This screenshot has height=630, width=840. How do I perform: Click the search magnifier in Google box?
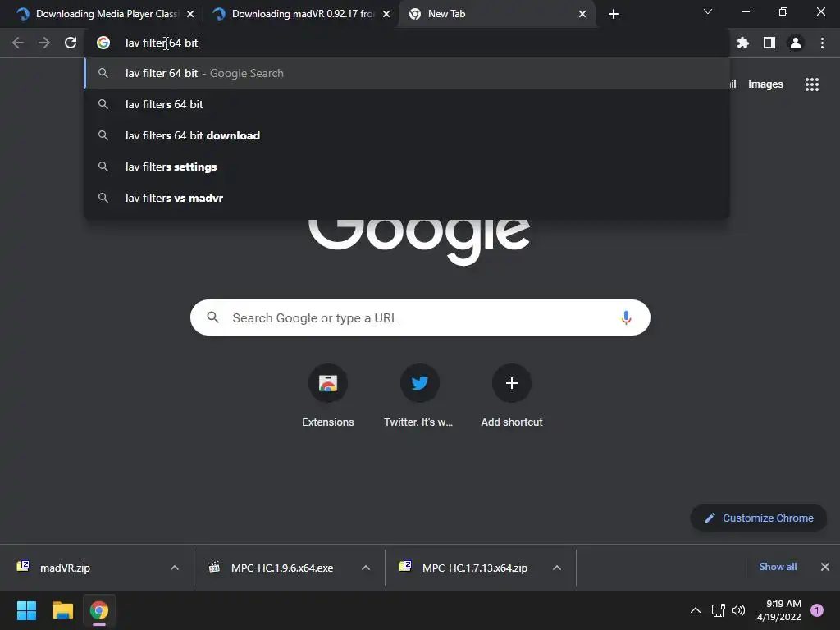click(212, 317)
